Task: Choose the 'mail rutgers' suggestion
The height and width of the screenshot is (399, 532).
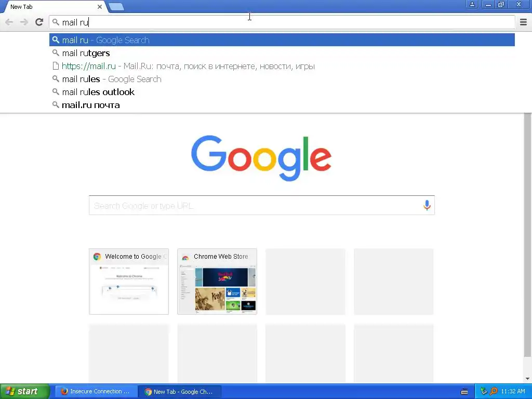Action: tap(282, 53)
